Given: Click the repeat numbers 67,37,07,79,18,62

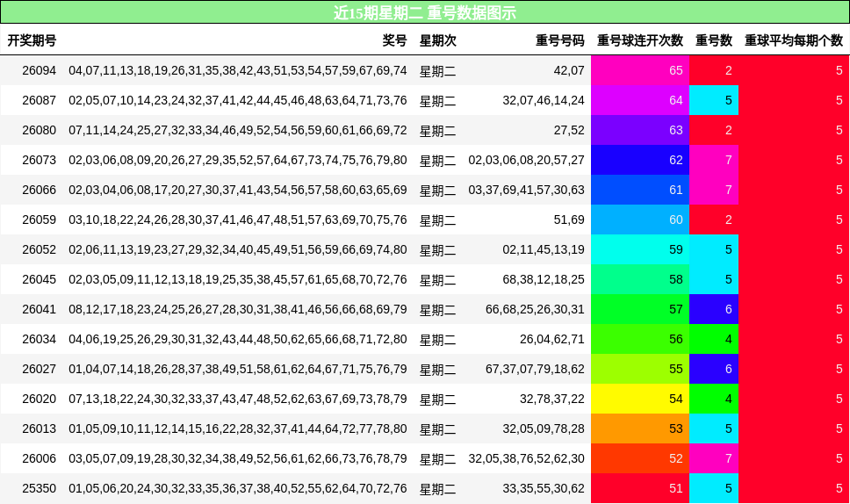Looking at the screenshot, I should [535, 369].
